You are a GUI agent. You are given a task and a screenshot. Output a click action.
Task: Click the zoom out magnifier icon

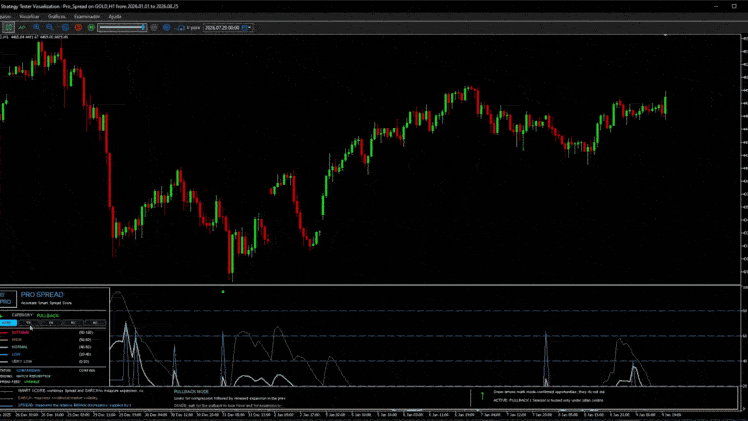click(x=50, y=28)
